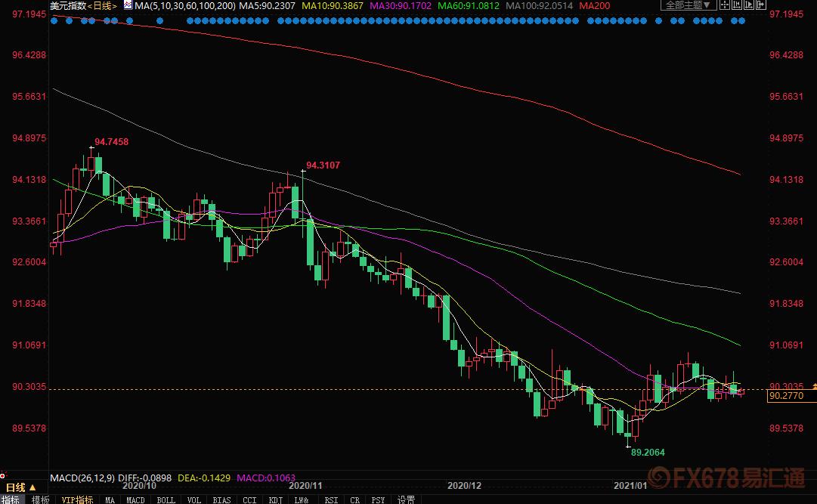This screenshot has height=504, width=817.
Task: Click the left-axis 94.1318 price label
Action: (x=29, y=180)
